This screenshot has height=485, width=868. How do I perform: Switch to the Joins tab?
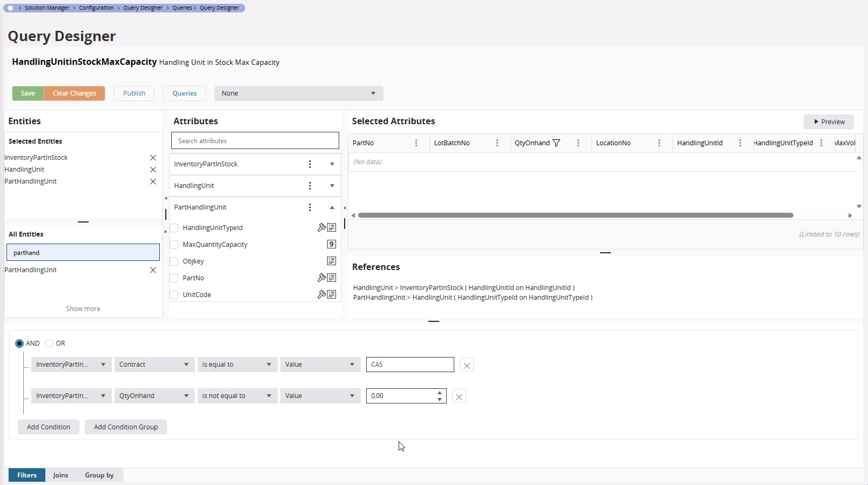coord(60,475)
